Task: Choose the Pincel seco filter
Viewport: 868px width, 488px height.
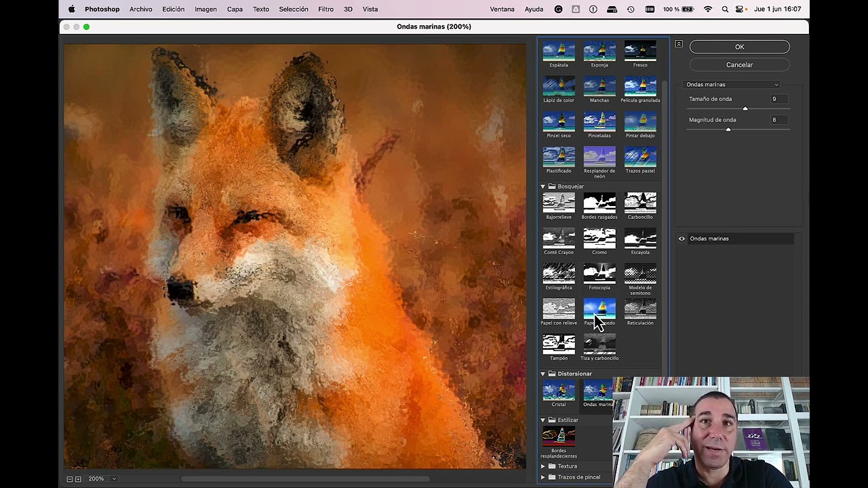Action: tap(559, 122)
